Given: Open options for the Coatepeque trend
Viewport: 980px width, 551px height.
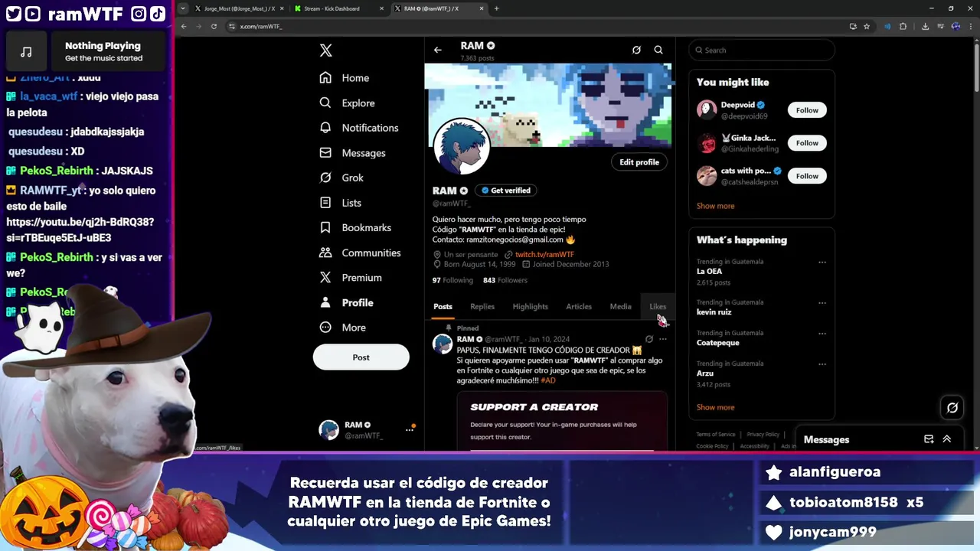Looking at the screenshot, I should pos(822,334).
